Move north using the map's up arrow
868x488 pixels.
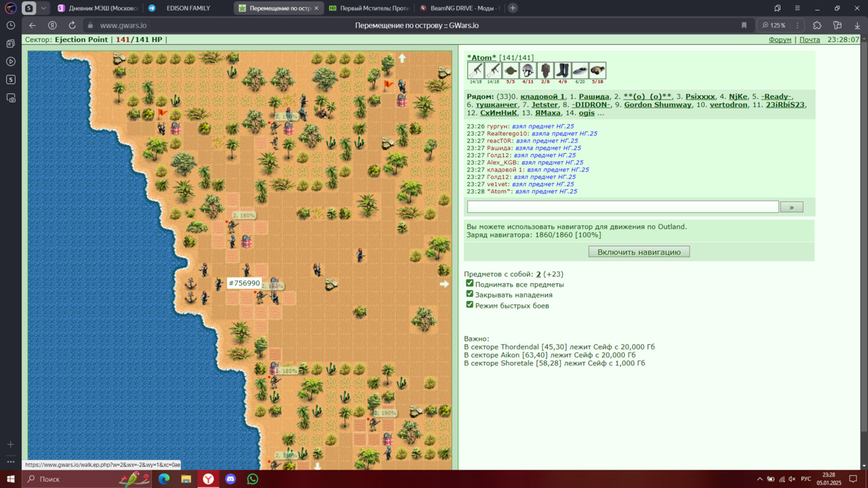tap(401, 58)
